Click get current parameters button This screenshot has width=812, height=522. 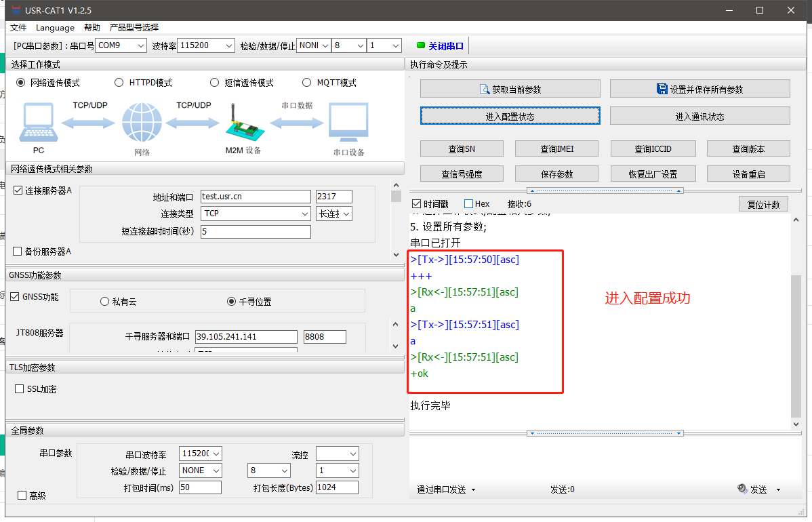point(510,89)
